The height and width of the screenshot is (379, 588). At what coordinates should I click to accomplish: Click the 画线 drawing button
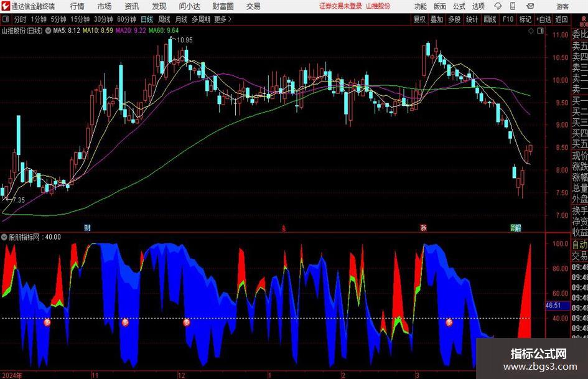[489, 19]
